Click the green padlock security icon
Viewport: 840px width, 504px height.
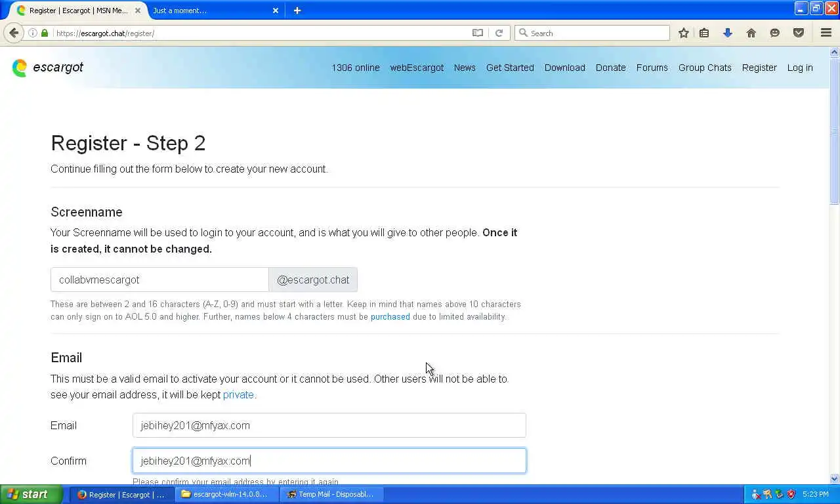click(x=45, y=33)
